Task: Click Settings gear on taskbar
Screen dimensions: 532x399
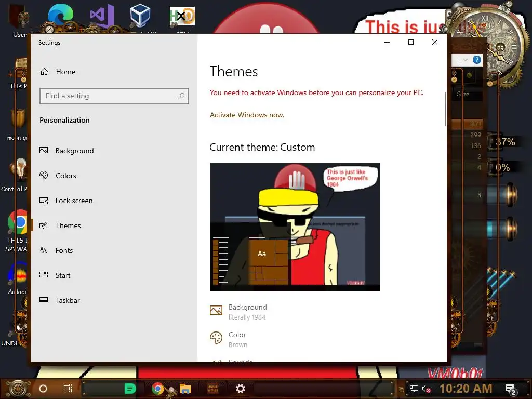Action: (x=240, y=389)
